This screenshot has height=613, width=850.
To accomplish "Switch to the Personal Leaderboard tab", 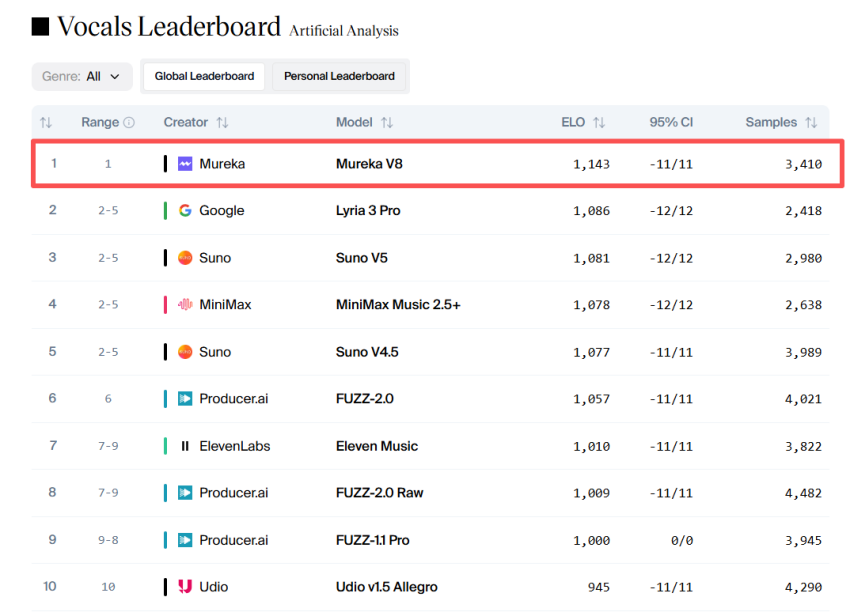I will point(339,76).
